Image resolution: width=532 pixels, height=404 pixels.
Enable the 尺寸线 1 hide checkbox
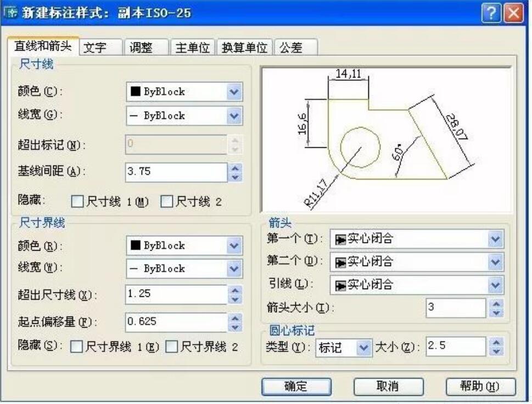click(77, 202)
